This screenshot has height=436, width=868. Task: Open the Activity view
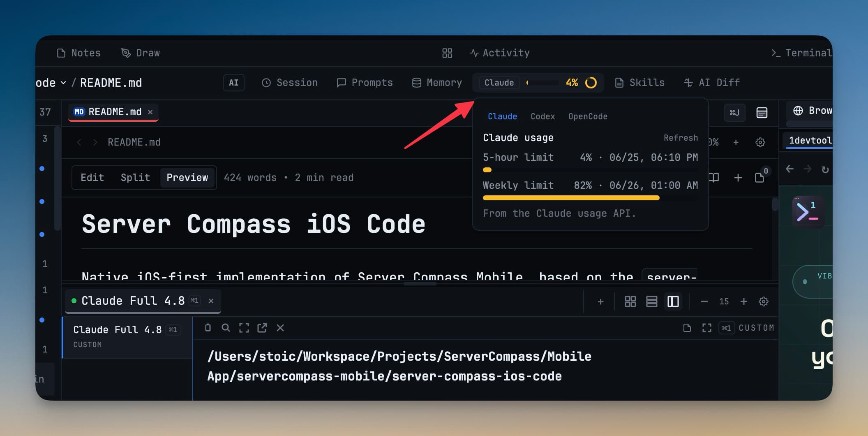click(500, 53)
